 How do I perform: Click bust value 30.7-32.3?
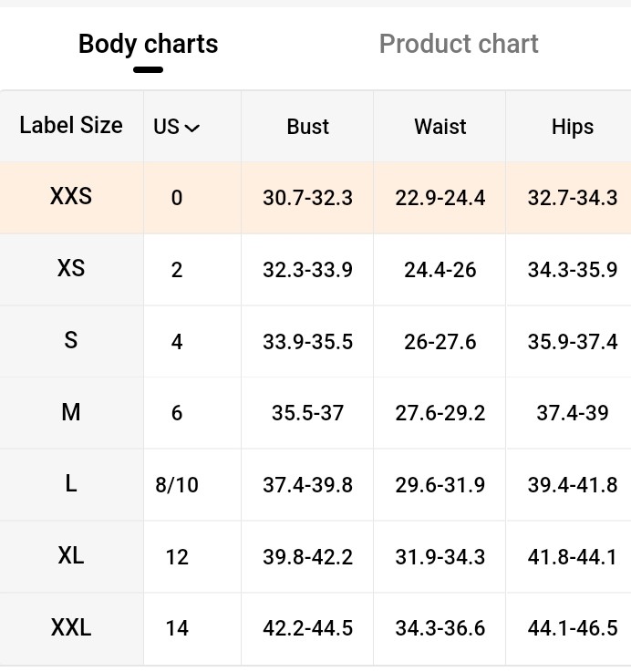coord(308,198)
